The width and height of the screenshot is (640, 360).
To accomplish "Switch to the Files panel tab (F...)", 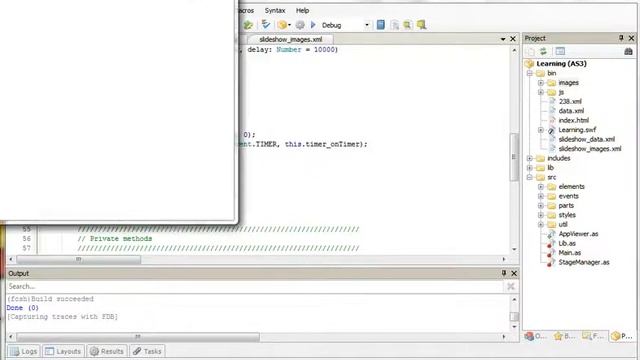I will [593, 336].
